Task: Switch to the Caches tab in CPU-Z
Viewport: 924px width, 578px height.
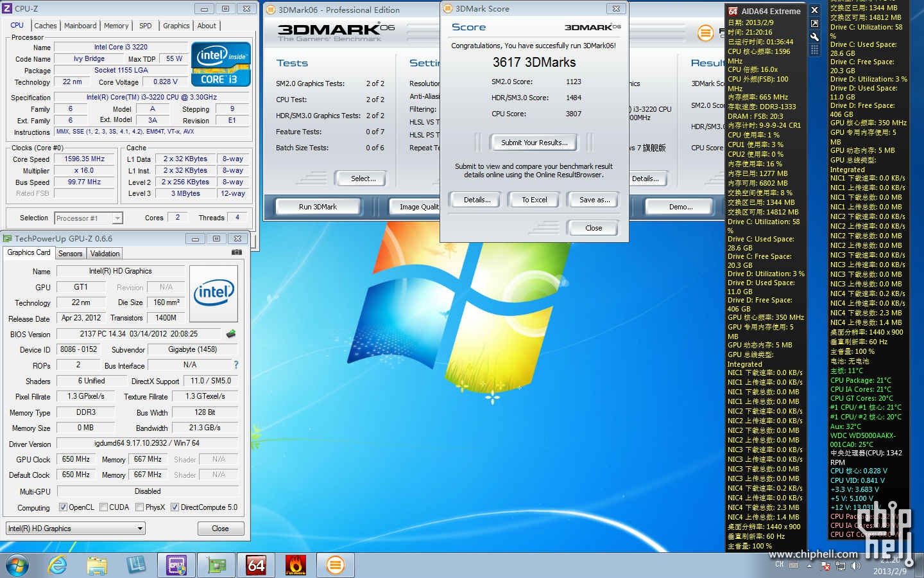Action: (x=46, y=26)
